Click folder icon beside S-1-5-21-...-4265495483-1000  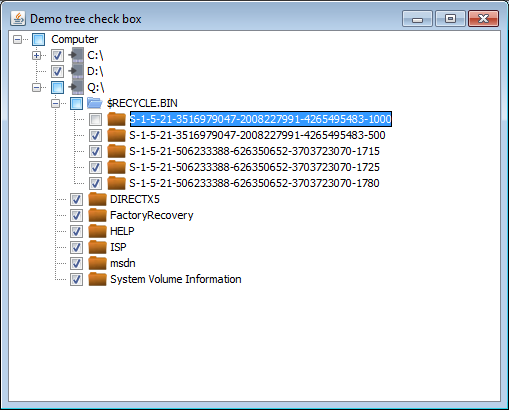coord(116,119)
